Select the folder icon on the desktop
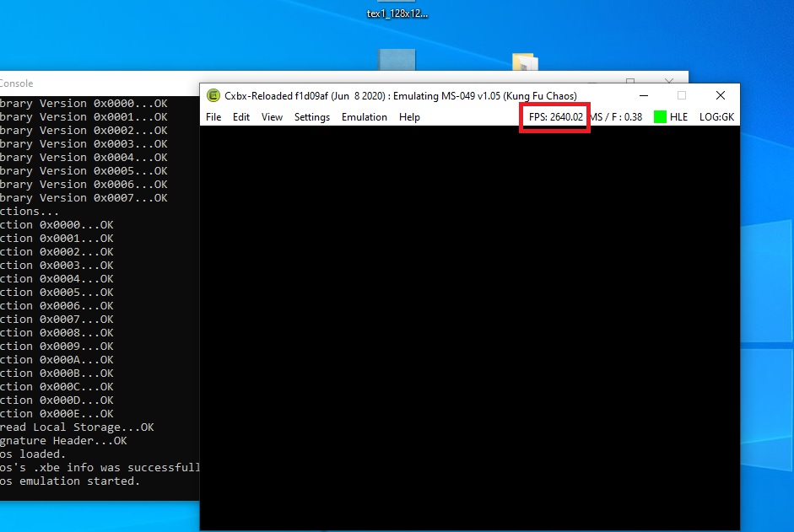This screenshot has height=532, width=794. click(x=525, y=62)
